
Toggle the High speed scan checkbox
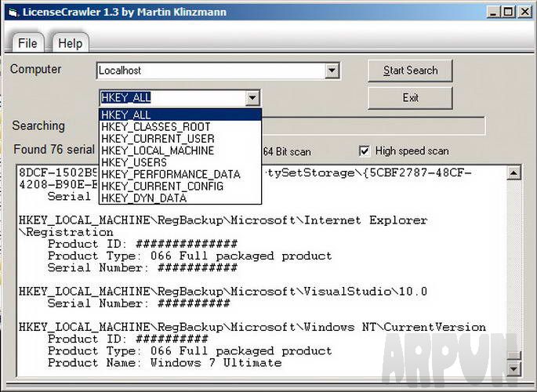pos(365,151)
